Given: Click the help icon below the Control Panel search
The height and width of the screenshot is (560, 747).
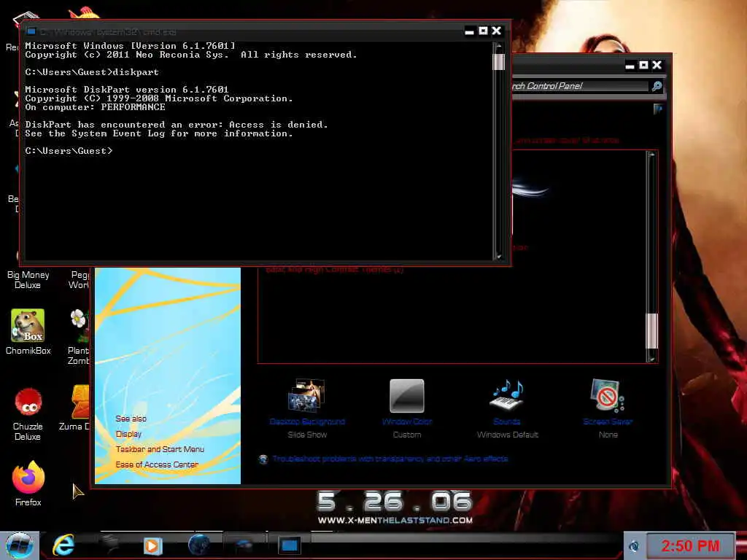Looking at the screenshot, I should (x=658, y=109).
